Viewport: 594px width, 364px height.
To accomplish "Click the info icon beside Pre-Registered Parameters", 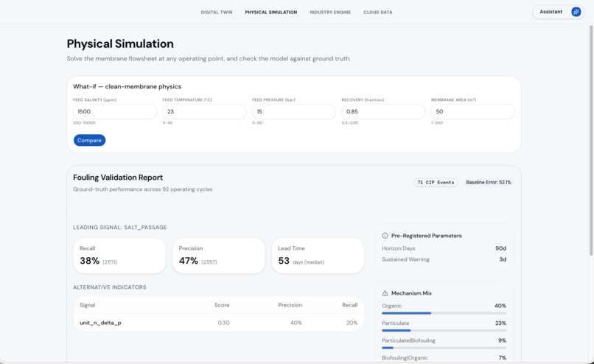I will (x=385, y=236).
